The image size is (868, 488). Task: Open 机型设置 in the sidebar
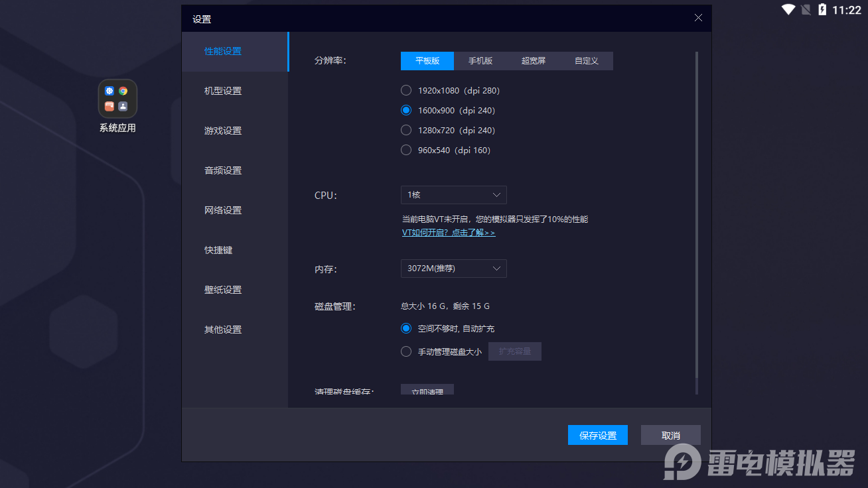223,91
